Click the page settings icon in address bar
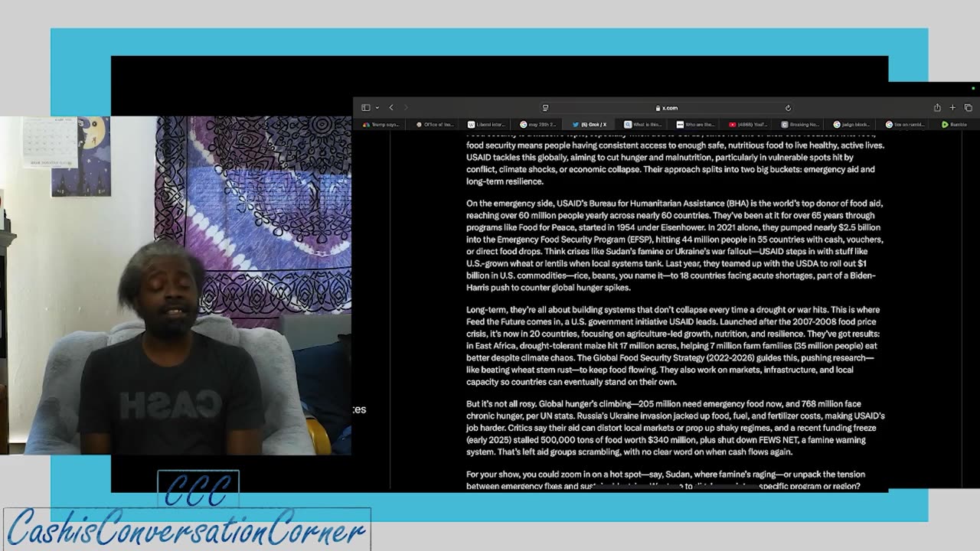 (x=545, y=108)
